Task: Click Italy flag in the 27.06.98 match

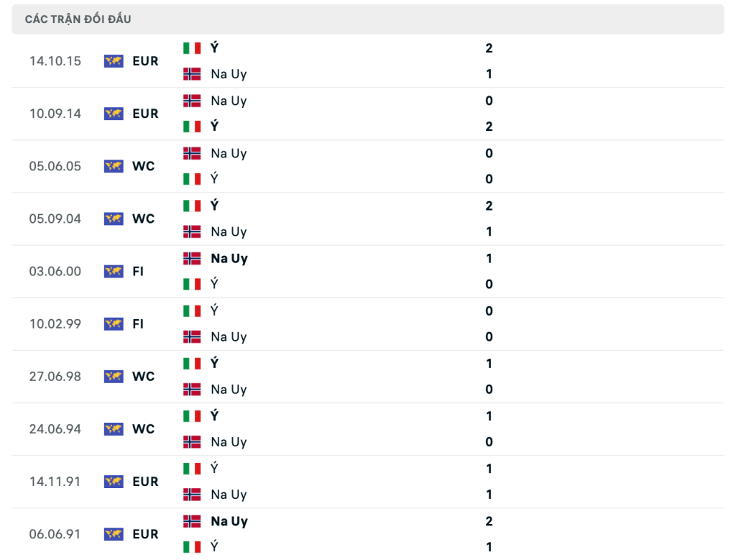Action: [192, 363]
